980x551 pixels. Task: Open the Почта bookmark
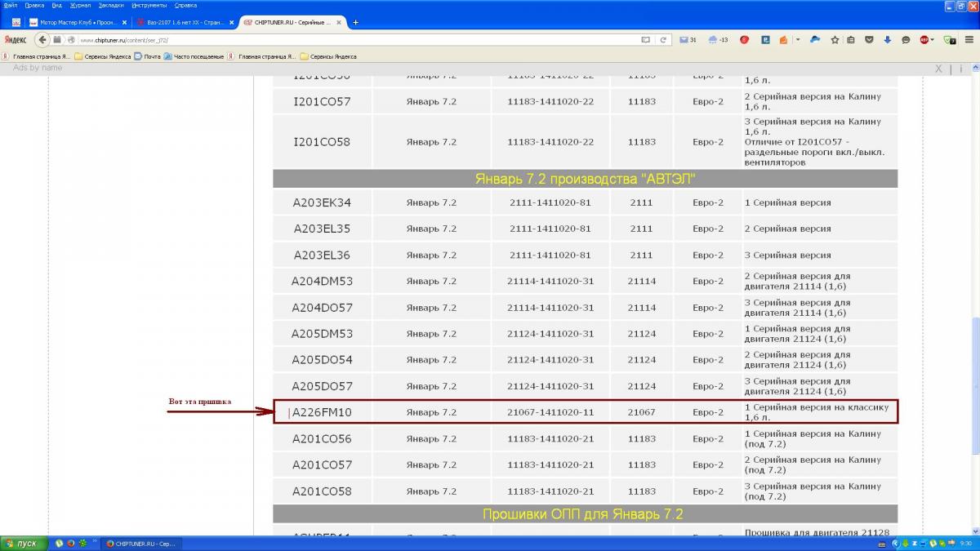[x=147, y=56]
